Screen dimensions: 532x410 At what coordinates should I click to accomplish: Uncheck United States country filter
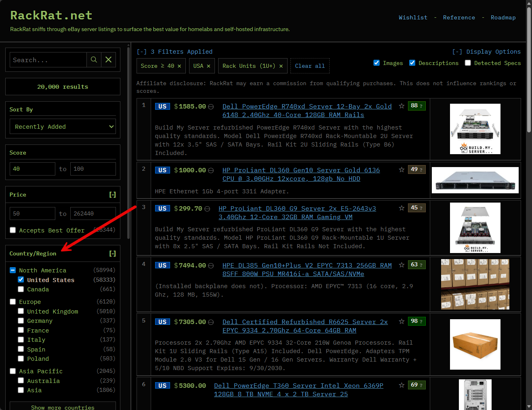coord(21,280)
